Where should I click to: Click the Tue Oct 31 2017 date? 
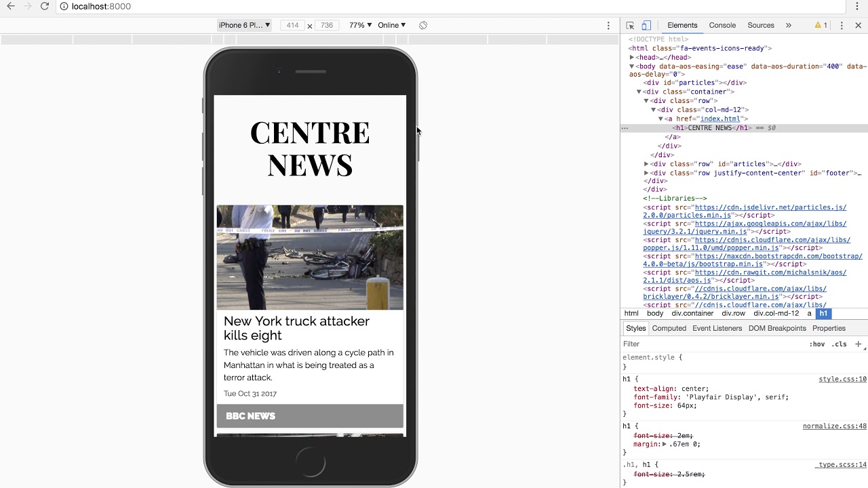pyautogui.click(x=250, y=394)
